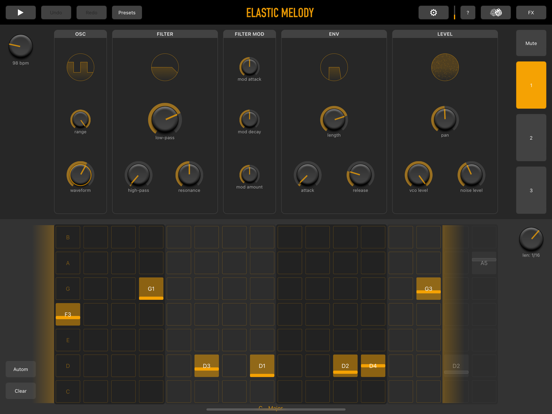Screen dimensions: 552x414
Task: Click the OSC range knob
Action: (x=80, y=119)
